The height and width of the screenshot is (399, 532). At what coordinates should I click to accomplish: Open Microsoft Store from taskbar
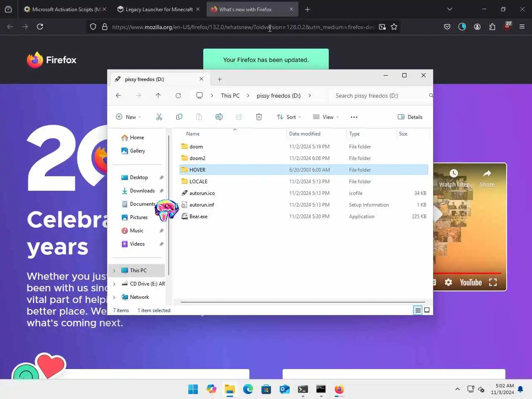pyautogui.click(x=266, y=389)
